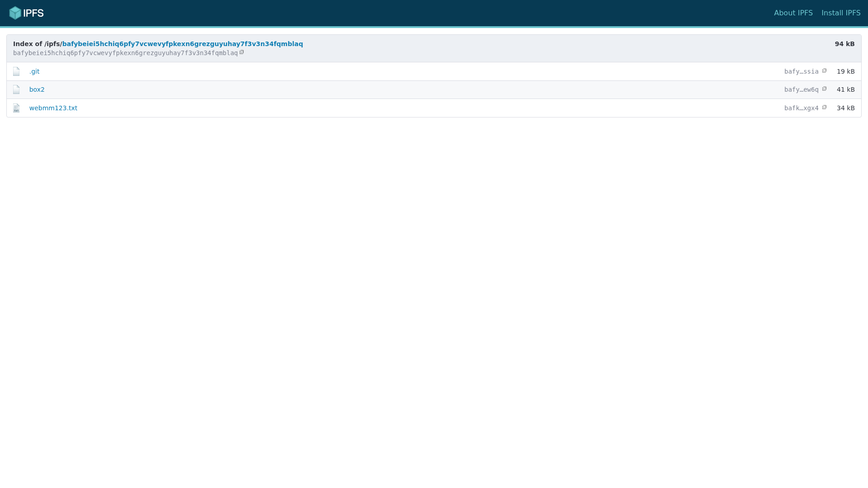Open the Install IPFS link
868x488 pixels.
[841, 13]
